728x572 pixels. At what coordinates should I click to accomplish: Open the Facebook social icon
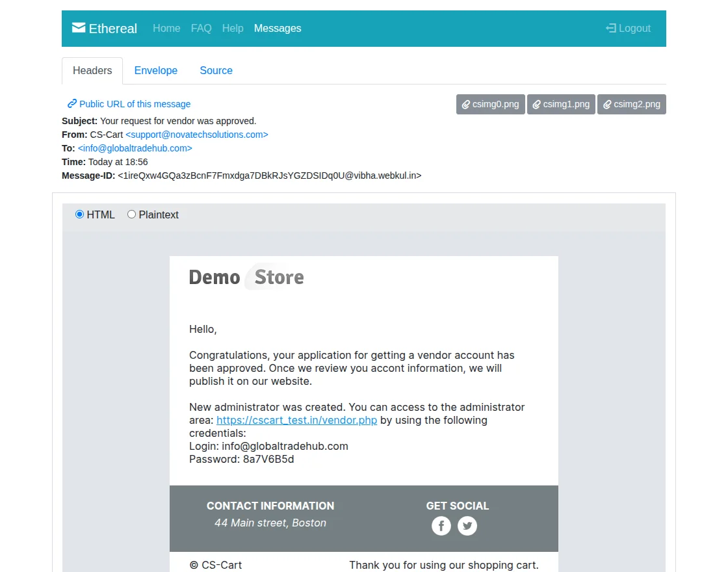point(441,526)
